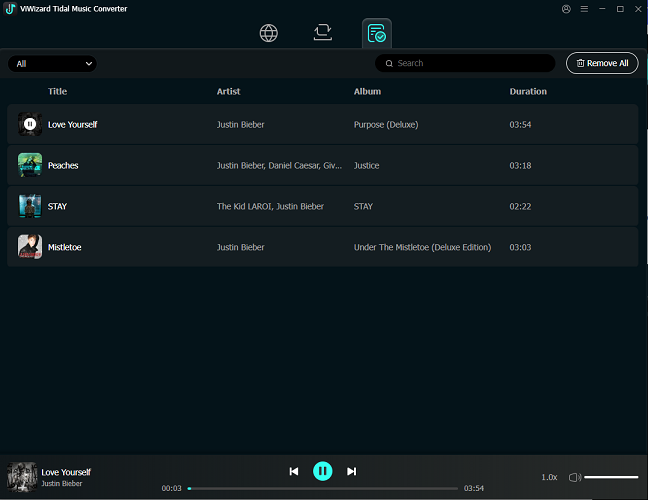648x500 pixels.
Task: Click the STAY album cell
Action: [x=363, y=206]
